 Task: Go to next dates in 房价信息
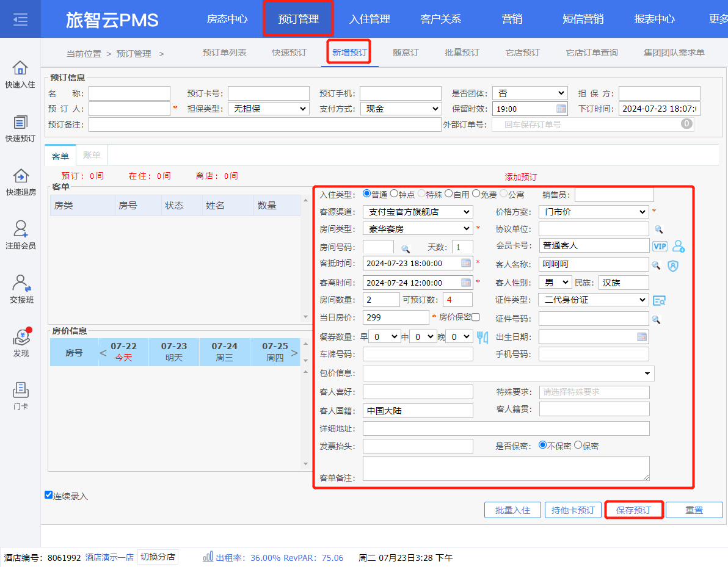tap(294, 353)
